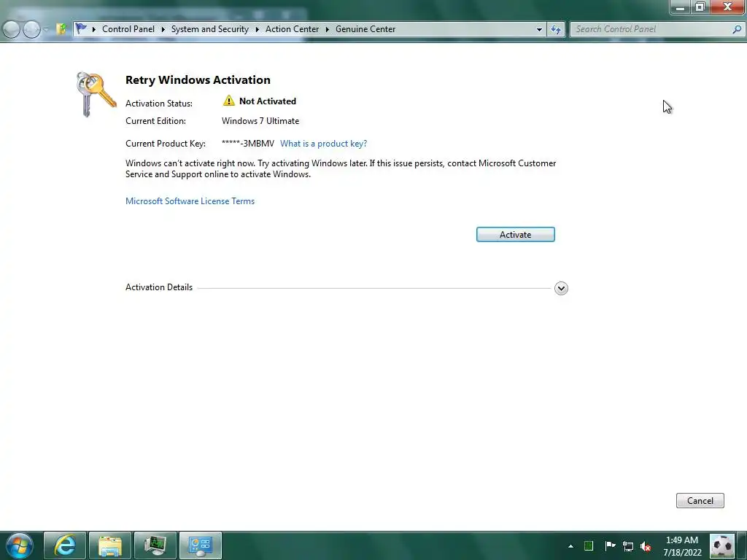
Task: Click the muted volume tray icon
Action: click(x=646, y=546)
